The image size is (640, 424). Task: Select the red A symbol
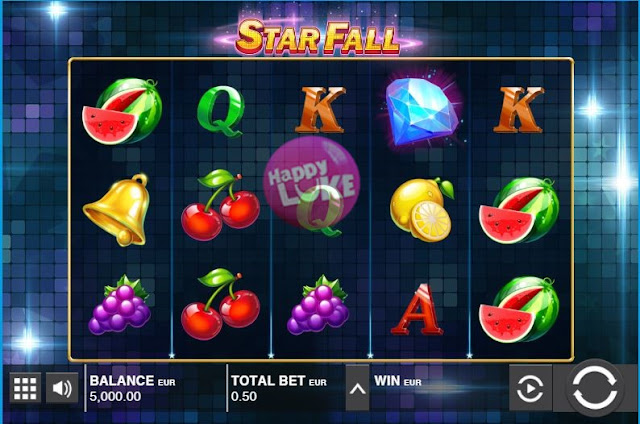417,310
